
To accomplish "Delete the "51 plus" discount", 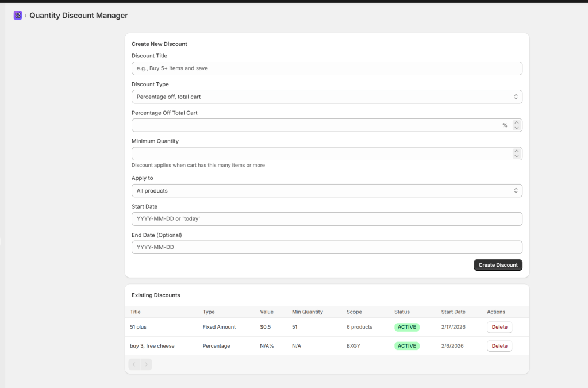I will click(x=499, y=327).
